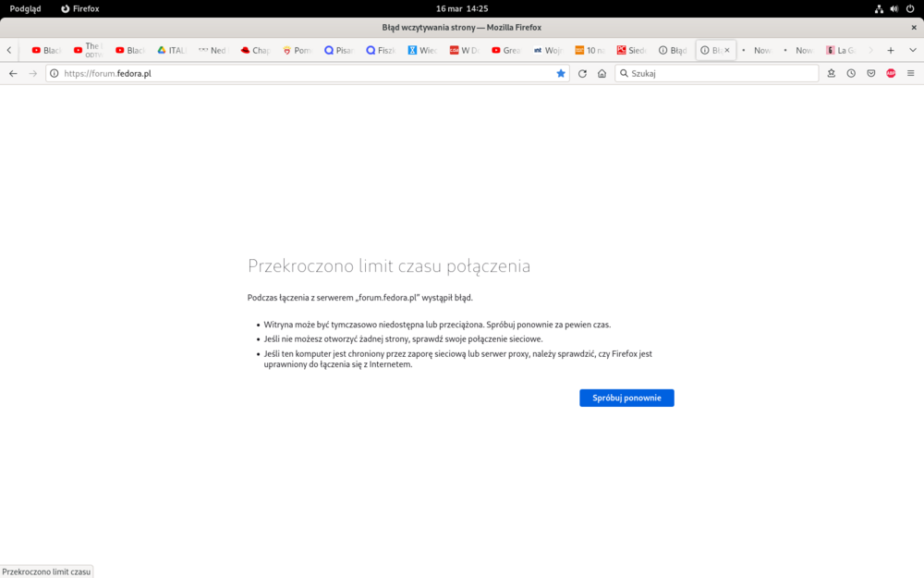This screenshot has width=924, height=578.
Task: Open the Firefox app menu in top bar
Action: [80, 9]
